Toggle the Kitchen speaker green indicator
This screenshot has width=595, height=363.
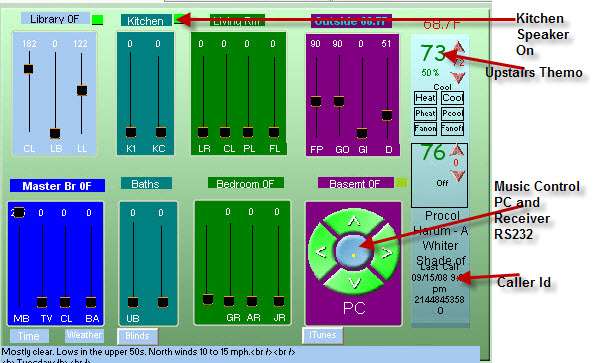coord(178,19)
